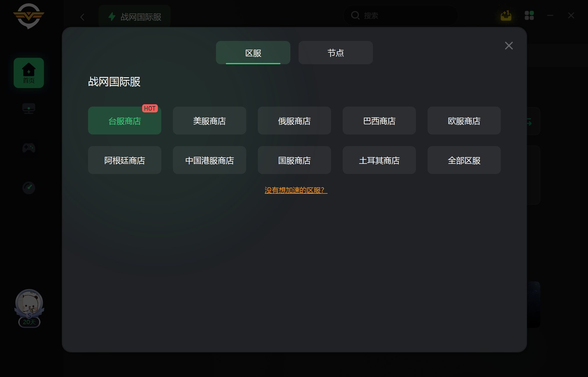Select 美服商店 region
588x377 pixels.
tap(210, 121)
